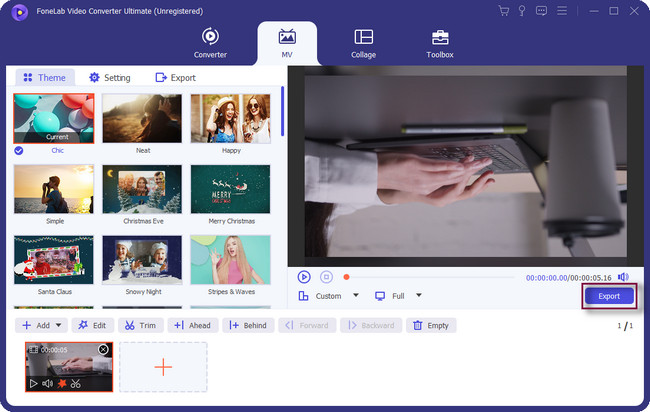The height and width of the screenshot is (412, 650).
Task: Play the timeline clip via its play icon
Action: pyautogui.click(x=33, y=384)
